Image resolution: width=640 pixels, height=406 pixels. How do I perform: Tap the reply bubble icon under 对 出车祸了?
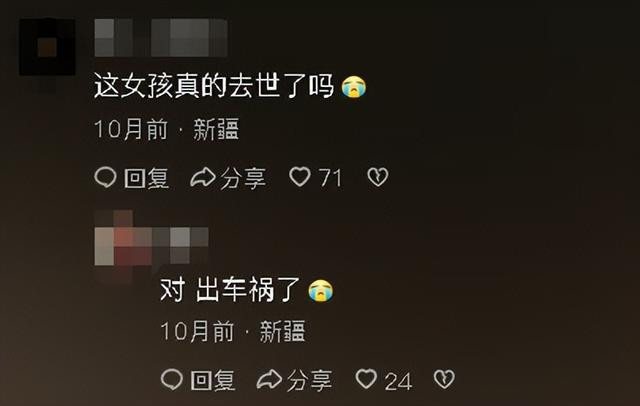click(172, 379)
